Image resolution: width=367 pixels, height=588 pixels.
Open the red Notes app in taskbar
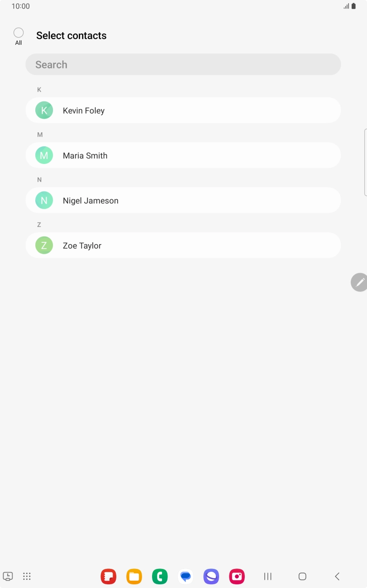coord(109,576)
